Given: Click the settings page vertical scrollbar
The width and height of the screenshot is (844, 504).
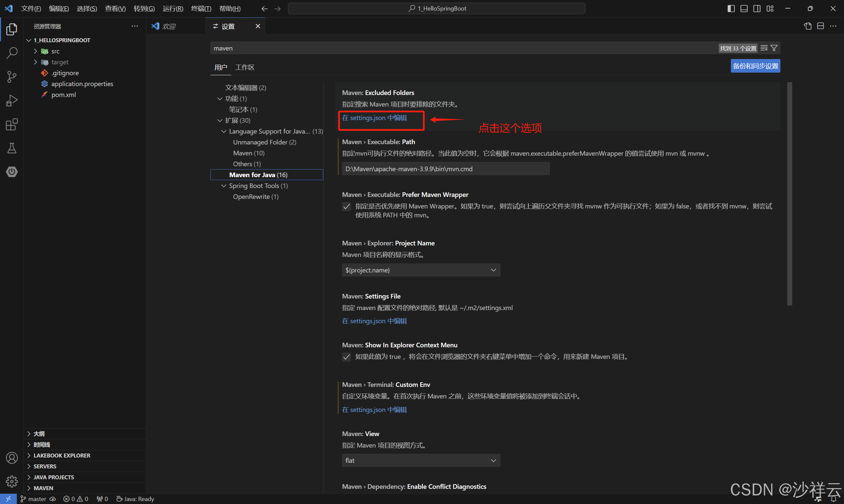Looking at the screenshot, I should [789, 194].
